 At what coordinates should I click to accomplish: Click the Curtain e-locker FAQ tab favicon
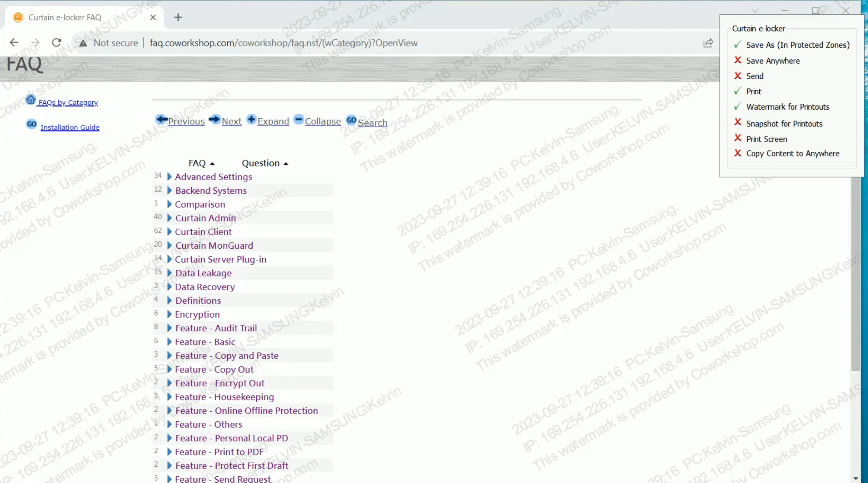pyautogui.click(x=18, y=17)
